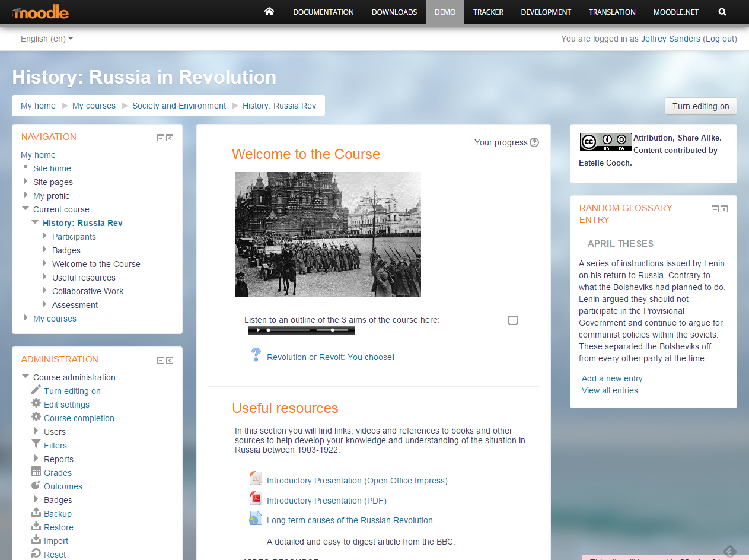Image resolution: width=749 pixels, height=560 pixels.
Task: Collapse Current course in Navigation
Action: (x=26, y=209)
